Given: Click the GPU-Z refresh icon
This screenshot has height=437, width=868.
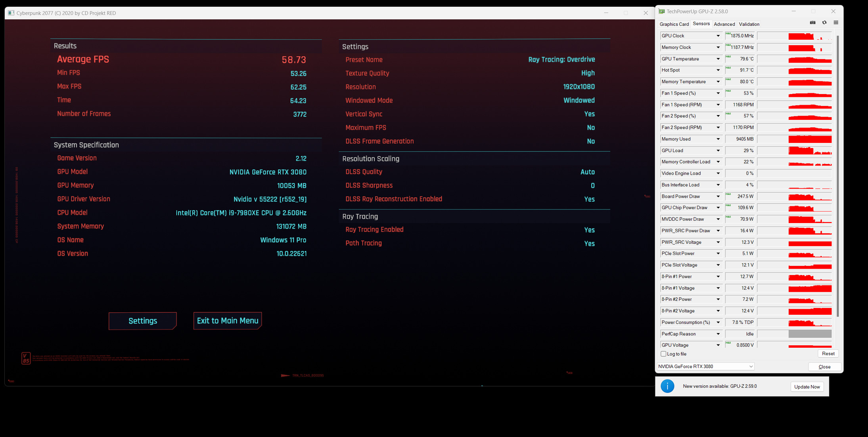Looking at the screenshot, I should (x=824, y=23).
